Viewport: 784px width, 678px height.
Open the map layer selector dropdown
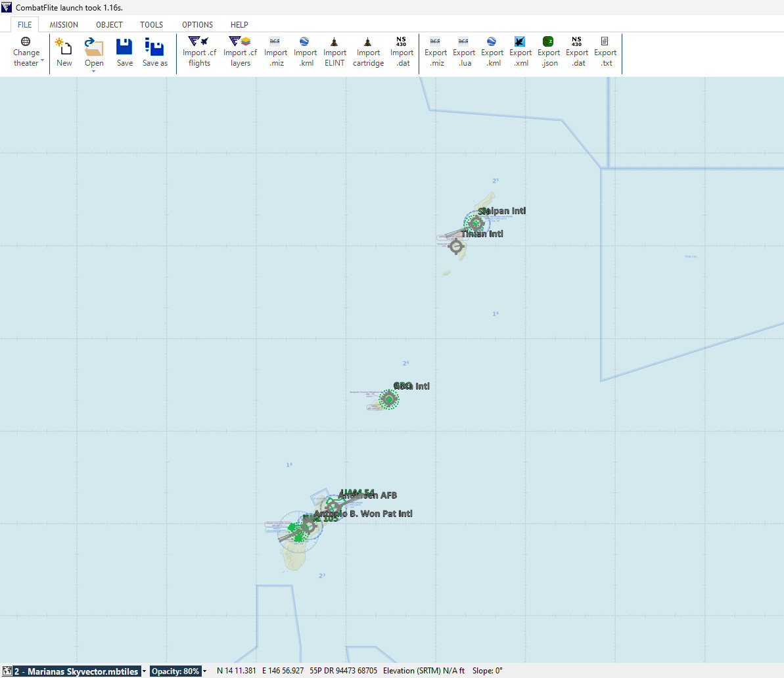[x=144, y=671]
